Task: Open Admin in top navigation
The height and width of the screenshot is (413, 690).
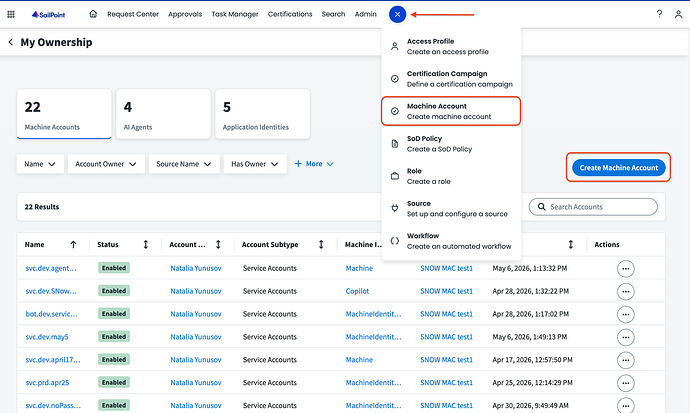Action: point(366,14)
